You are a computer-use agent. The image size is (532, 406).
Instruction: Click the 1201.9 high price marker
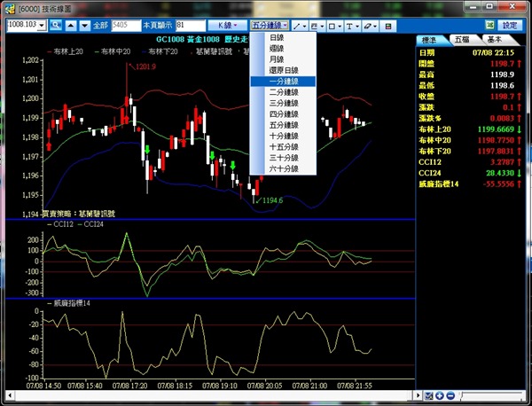pyautogui.click(x=145, y=66)
